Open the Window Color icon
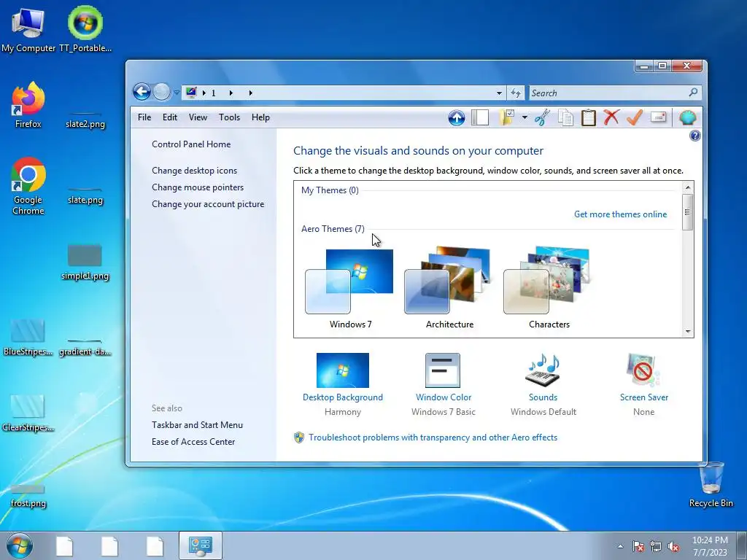The height and width of the screenshot is (560, 747). tap(443, 370)
